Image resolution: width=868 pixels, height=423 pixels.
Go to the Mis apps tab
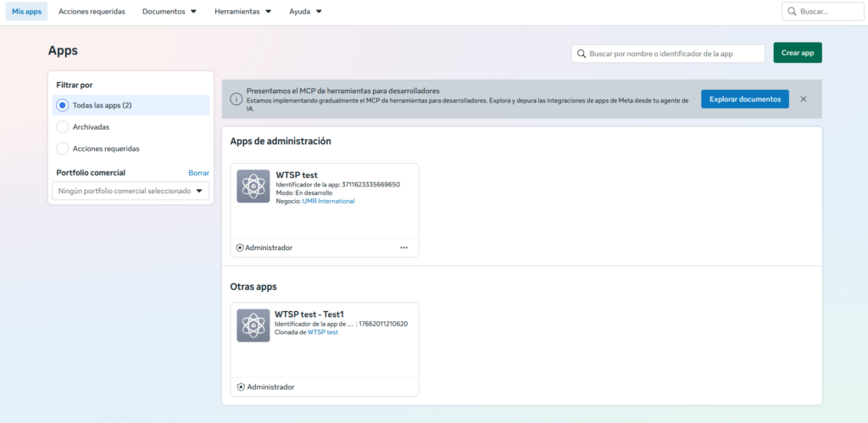(x=26, y=11)
